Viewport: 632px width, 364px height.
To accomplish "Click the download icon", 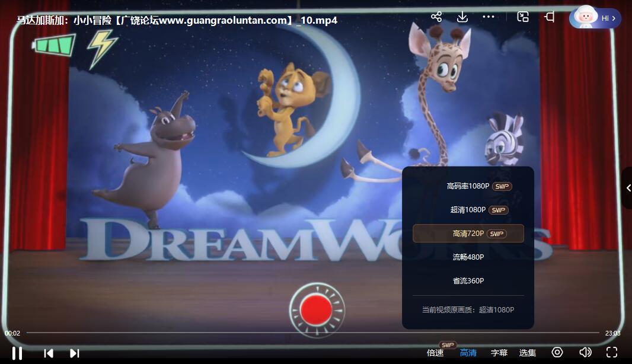I will coord(462,17).
